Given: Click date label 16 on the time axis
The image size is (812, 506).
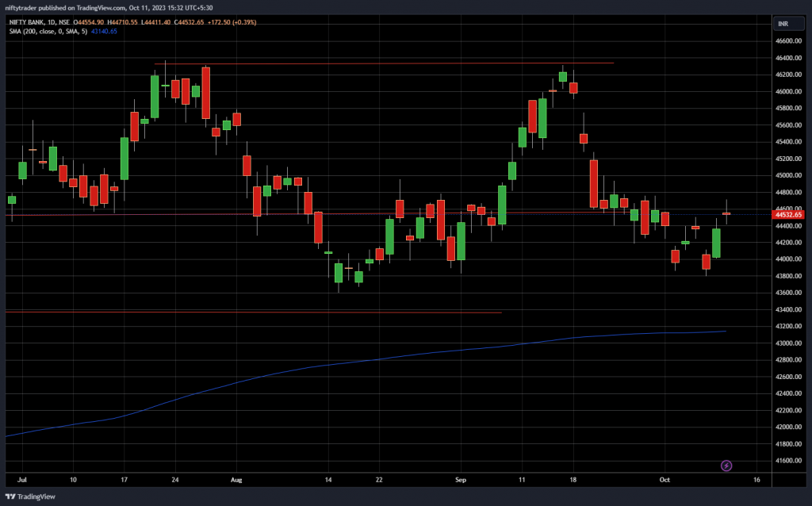Looking at the screenshot, I should coord(756,480).
